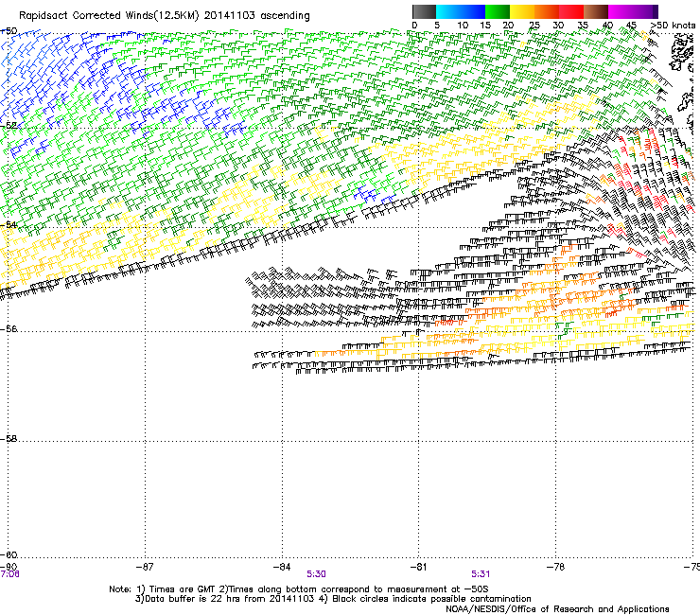Image resolution: width=700 pixels, height=615 pixels.
Task: Click the dark purple >50 knots swatch
Action: [656, 11]
